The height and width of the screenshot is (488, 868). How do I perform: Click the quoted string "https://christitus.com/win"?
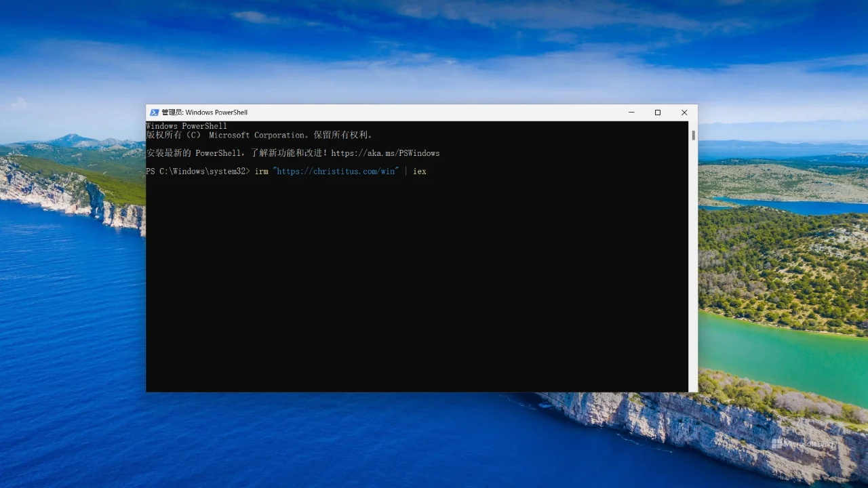click(x=336, y=171)
